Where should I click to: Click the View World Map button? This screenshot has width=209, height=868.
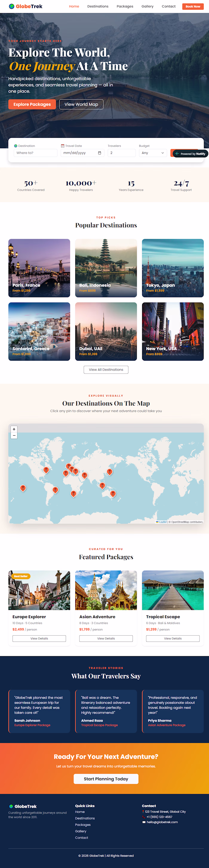pos(81,104)
